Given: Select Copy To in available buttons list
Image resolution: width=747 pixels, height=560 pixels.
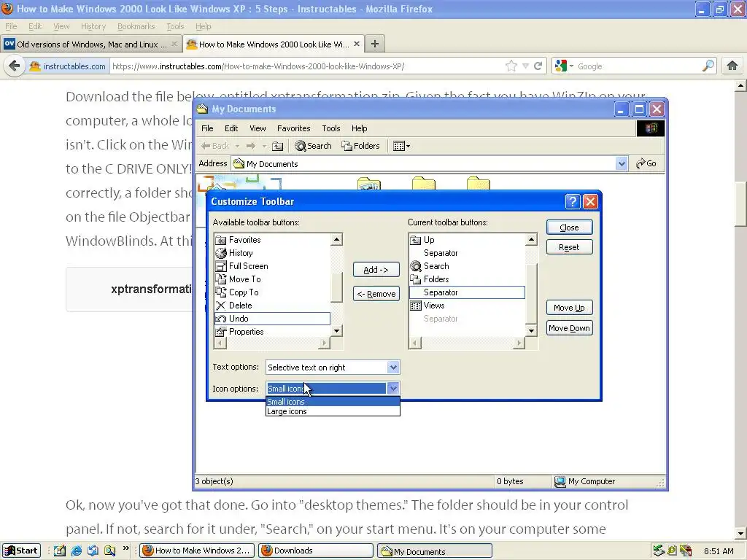Looking at the screenshot, I should pos(272,292).
